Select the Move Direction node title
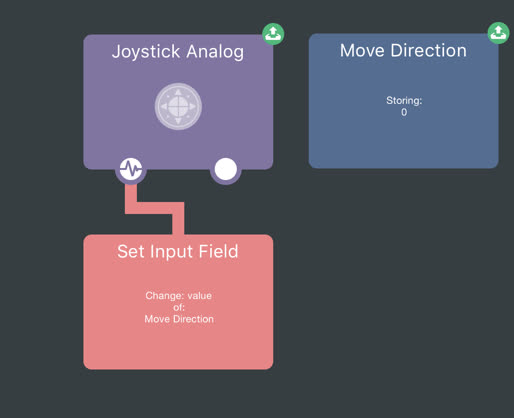This screenshot has width=514, height=418. [403, 51]
